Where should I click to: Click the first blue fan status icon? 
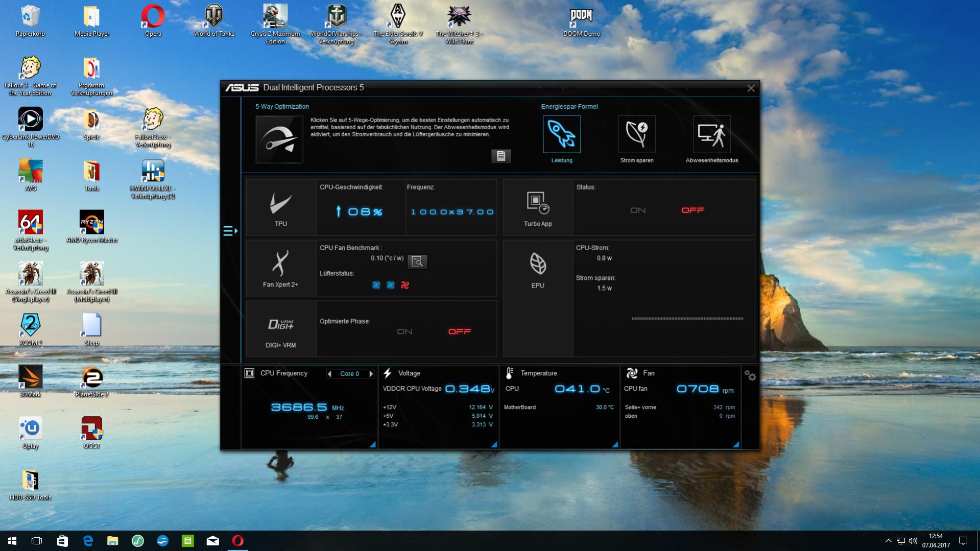(376, 285)
